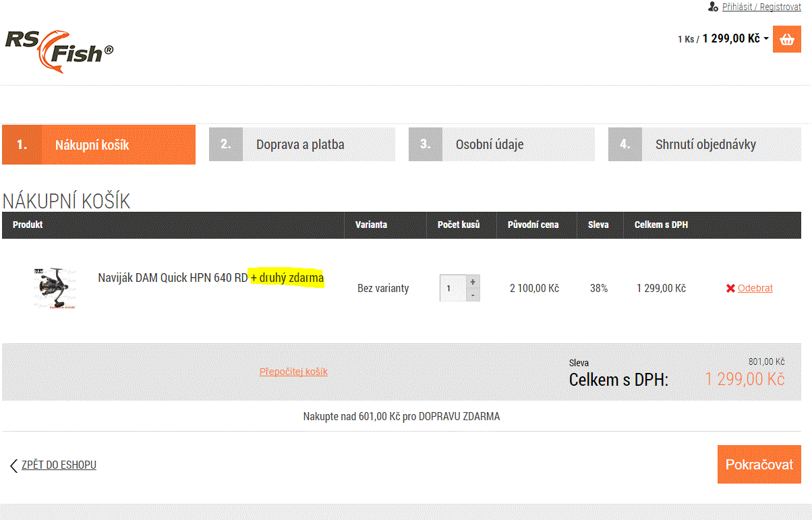Open the Naviják DAM Quick HPN 640 RD product link
The height and width of the screenshot is (520, 812).
coord(211,278)
